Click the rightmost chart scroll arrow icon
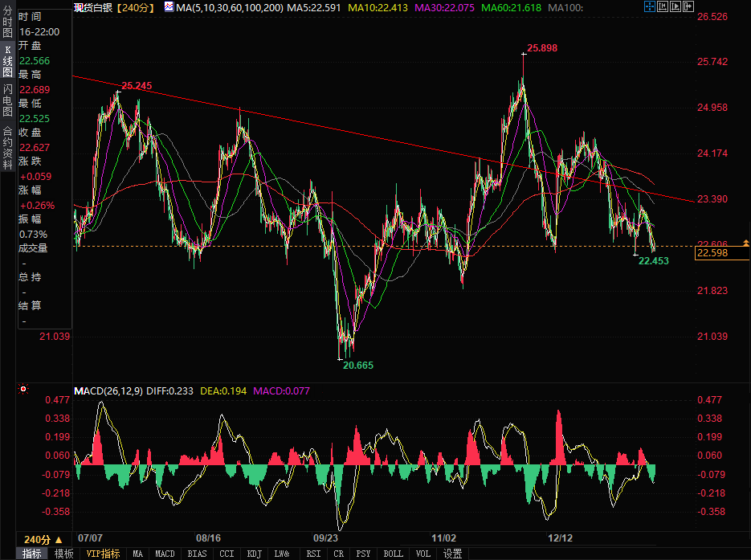The image size is (751, 560). pyautogui.click(x=688, y=6)
